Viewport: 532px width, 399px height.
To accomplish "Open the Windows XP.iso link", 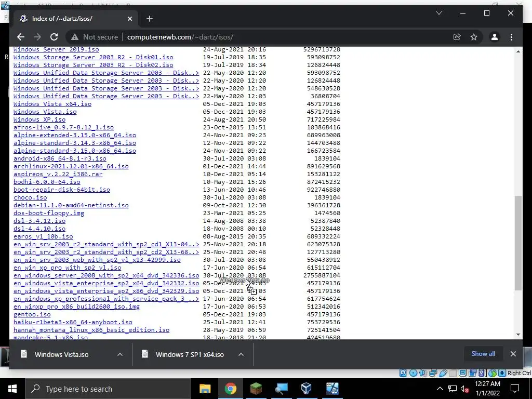I will coord(39,119).
